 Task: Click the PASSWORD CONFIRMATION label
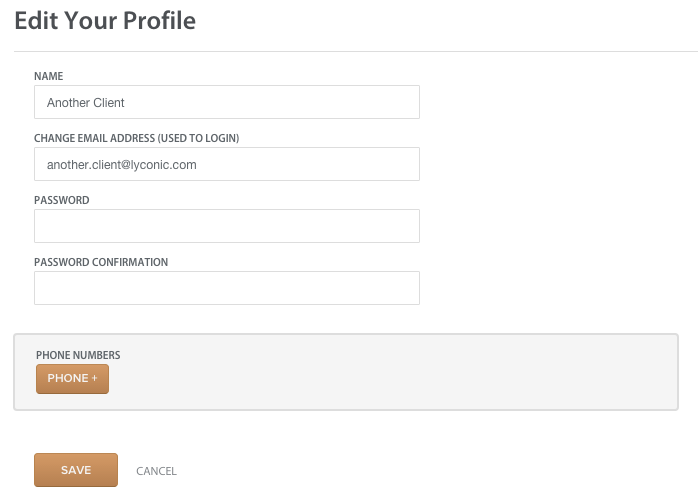(101, 262)
